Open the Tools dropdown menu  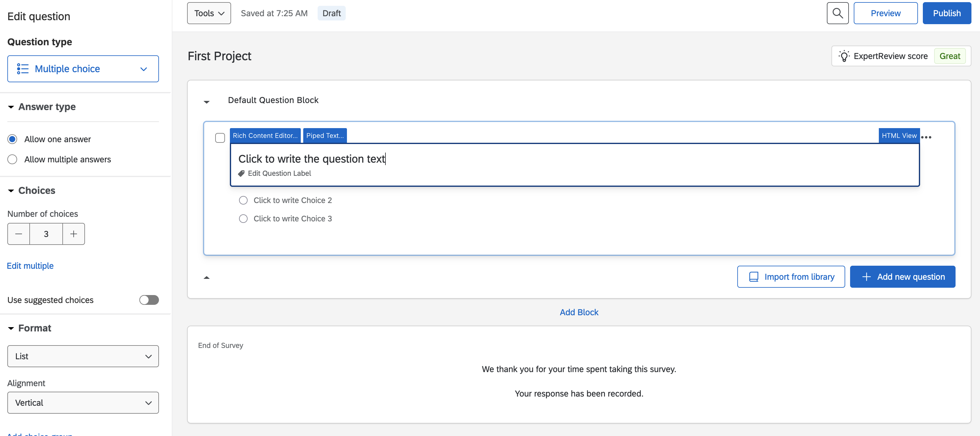coord(209,13)
